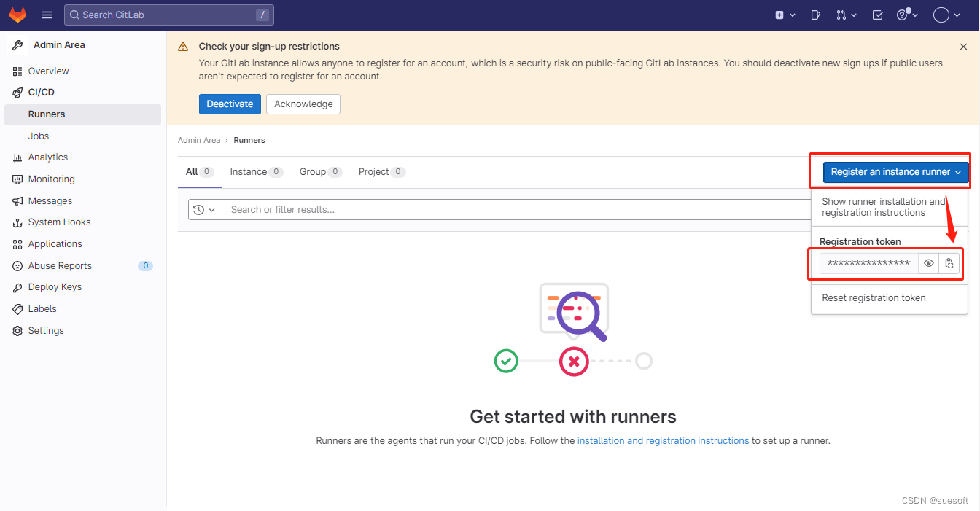980x511 pixels.
Task: Open installation and registration instructions link
Action: (x=663, y=441)
